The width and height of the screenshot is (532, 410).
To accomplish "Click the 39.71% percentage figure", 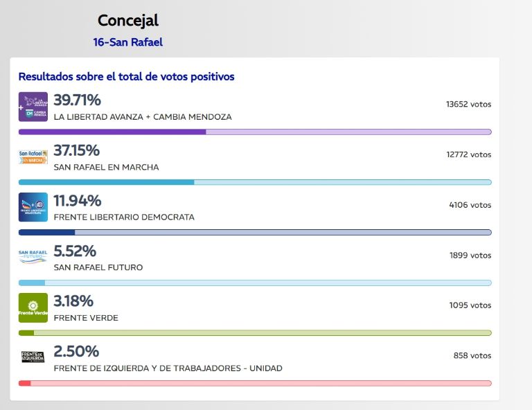I will tap(77, 100).
